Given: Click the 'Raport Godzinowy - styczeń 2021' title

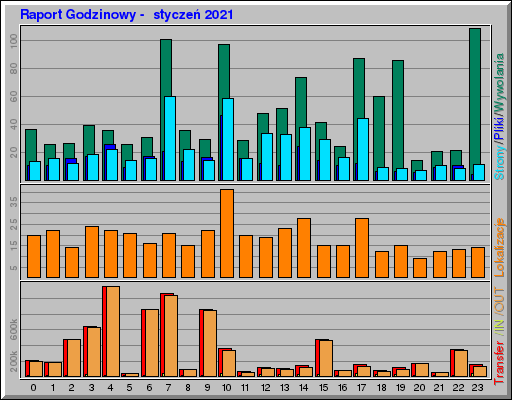Looking at the screenshot, I should coord(127,15).
